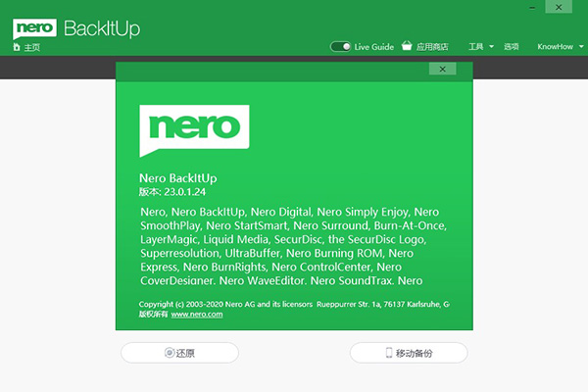The width and height of the screenshot is (588, 392).
Task: Click the 移动备份 mobile backup button
Action: pos(409,353)
